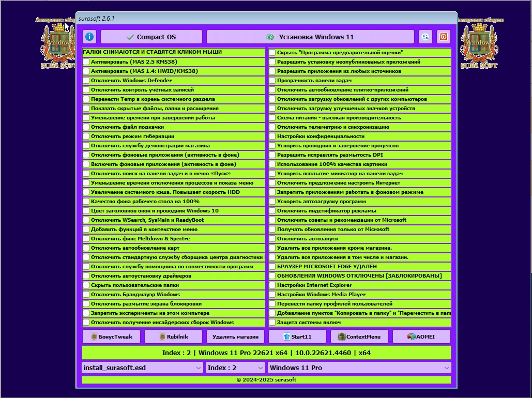Enable Ускорить автозагрузку программ checkbox

[272, 201]
